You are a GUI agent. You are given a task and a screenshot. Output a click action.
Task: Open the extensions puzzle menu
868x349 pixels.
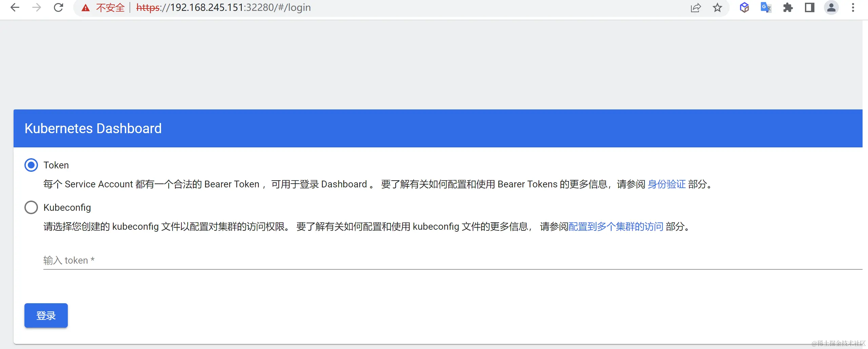(788, 7)
